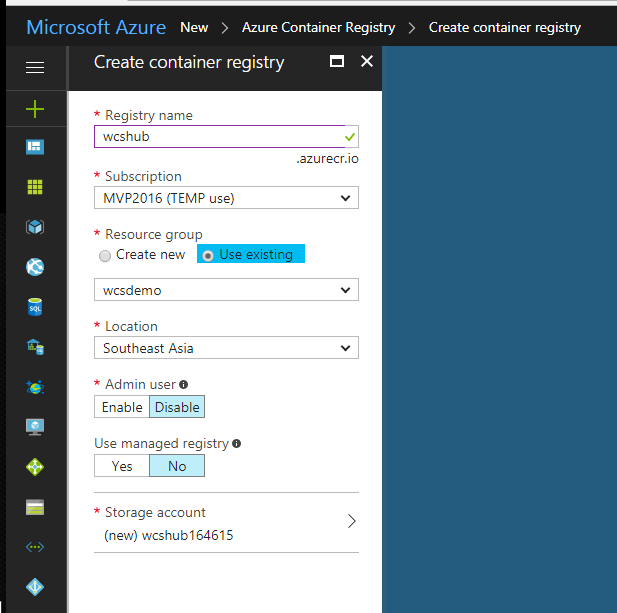
Task: Click Azure Container Registry breadcrumb
Action: click(318, 27)
